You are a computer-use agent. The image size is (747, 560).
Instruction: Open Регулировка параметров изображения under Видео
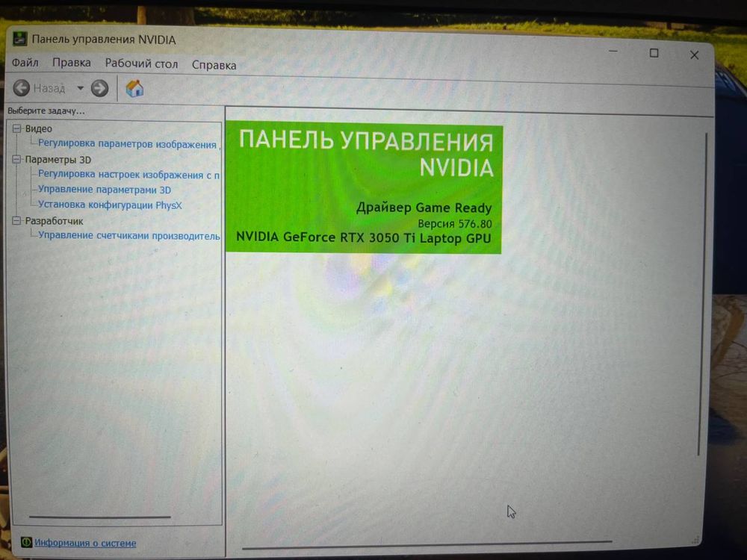point(128,144)
